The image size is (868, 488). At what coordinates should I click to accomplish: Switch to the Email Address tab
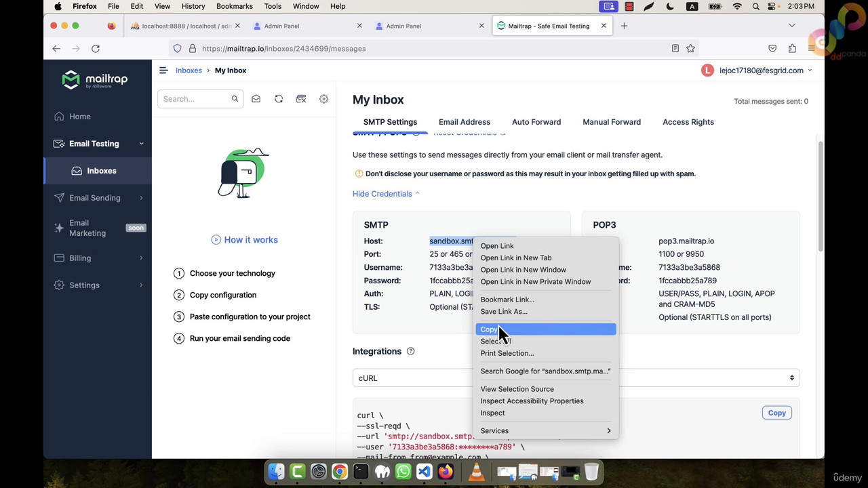(x=465, y=122)
